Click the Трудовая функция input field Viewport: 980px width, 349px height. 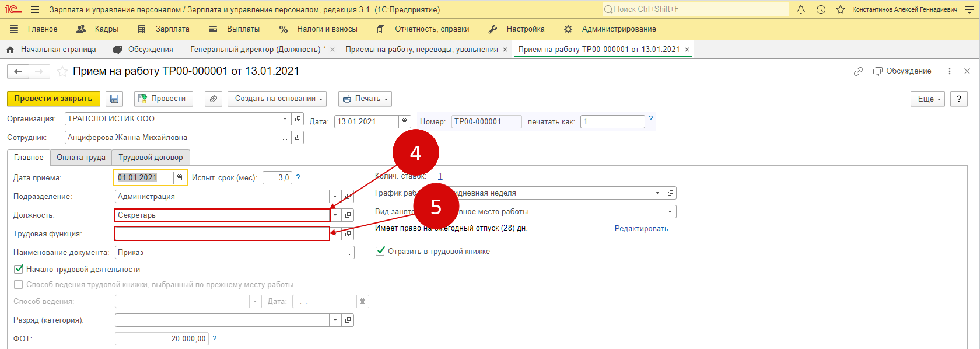click(x=222, y=234)
